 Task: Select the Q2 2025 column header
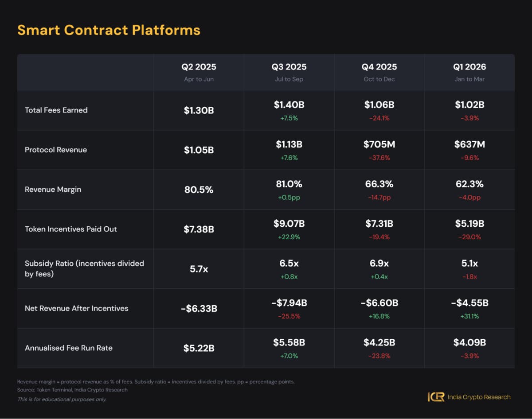click(199, 67)
